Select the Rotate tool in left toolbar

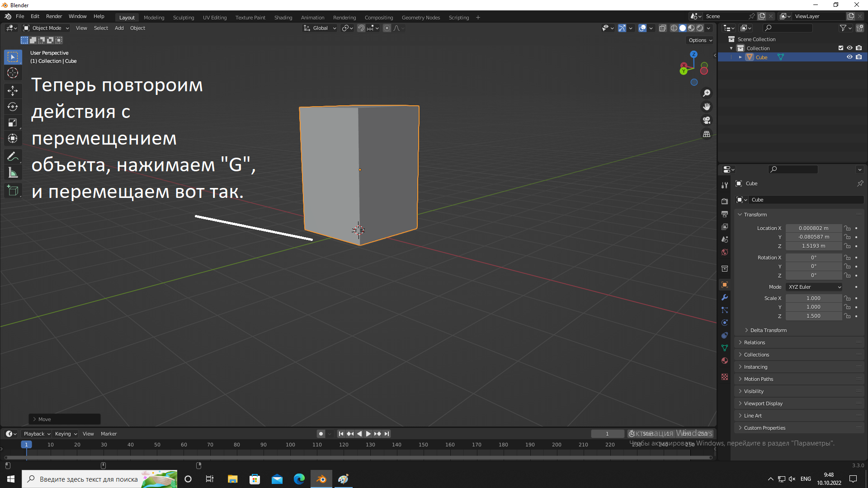tap(13, 107)
